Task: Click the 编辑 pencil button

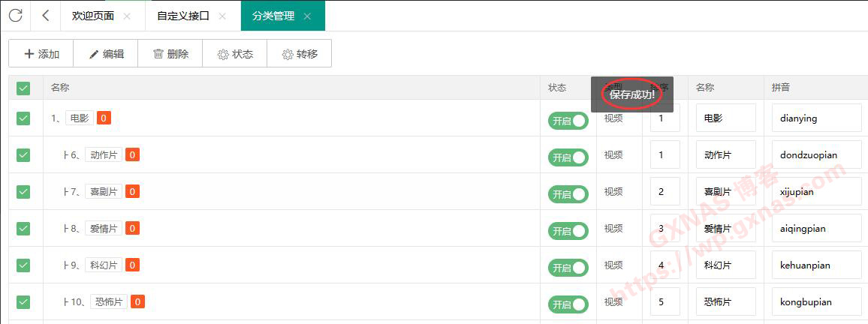Action: pyautogui.click(x=106, y=54)
